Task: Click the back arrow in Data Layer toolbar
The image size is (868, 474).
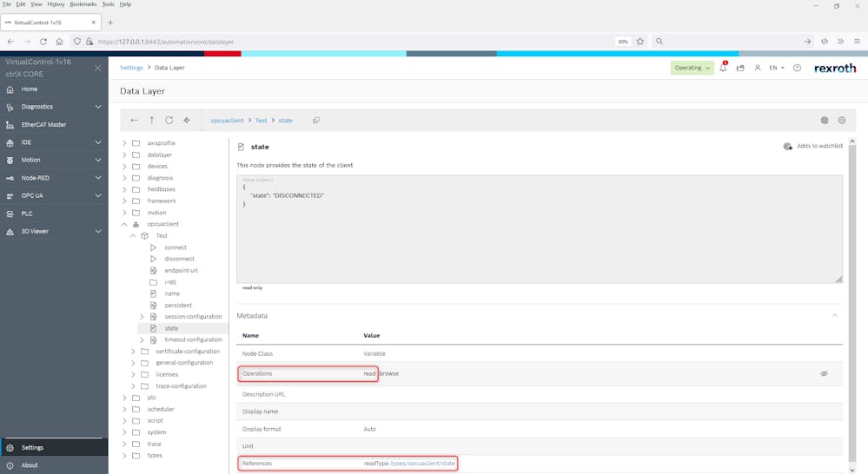Action: click(134, 121)
